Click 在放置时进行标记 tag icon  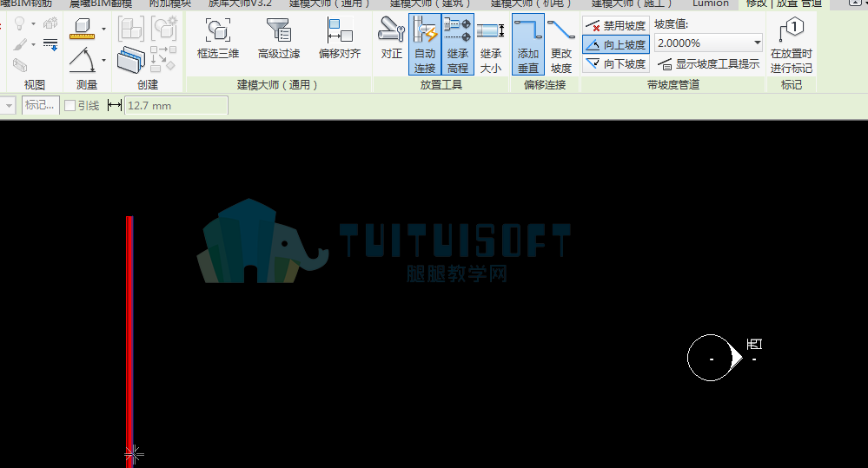click(791, 45)
